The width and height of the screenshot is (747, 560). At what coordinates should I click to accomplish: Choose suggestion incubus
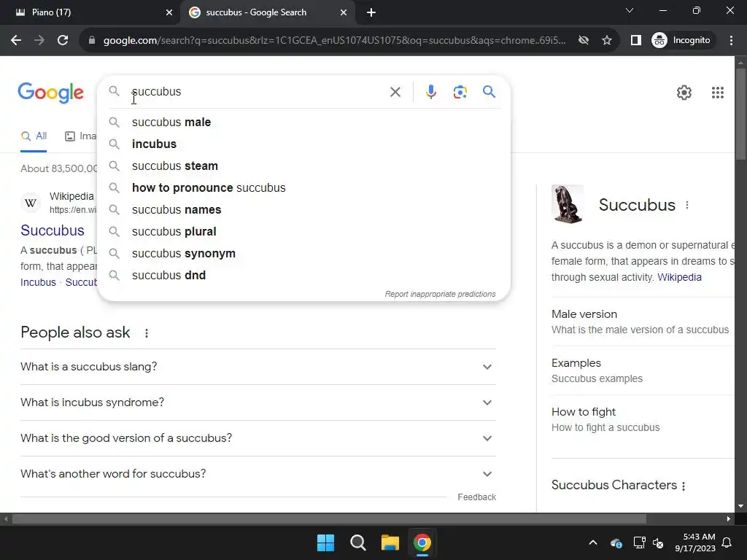(303, 144)
